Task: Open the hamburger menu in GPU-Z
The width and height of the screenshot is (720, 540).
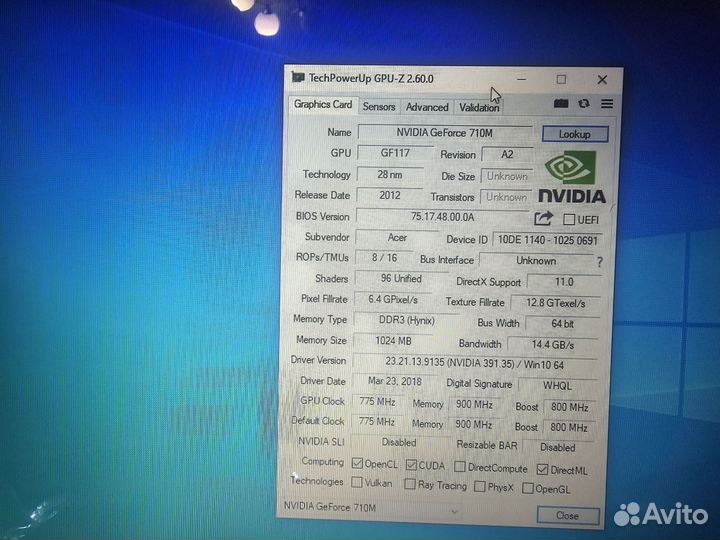Action: tap(607, 104)
